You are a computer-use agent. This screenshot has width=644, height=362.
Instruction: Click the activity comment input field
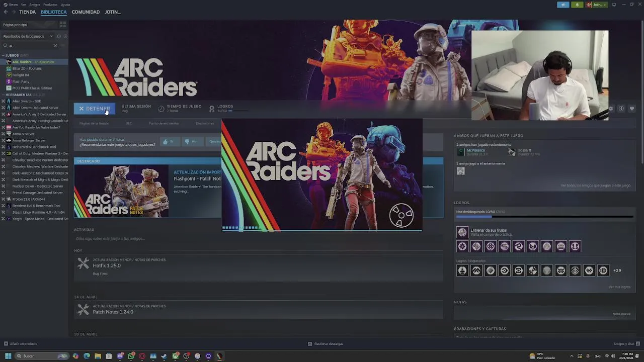click(x=259, y=239)
